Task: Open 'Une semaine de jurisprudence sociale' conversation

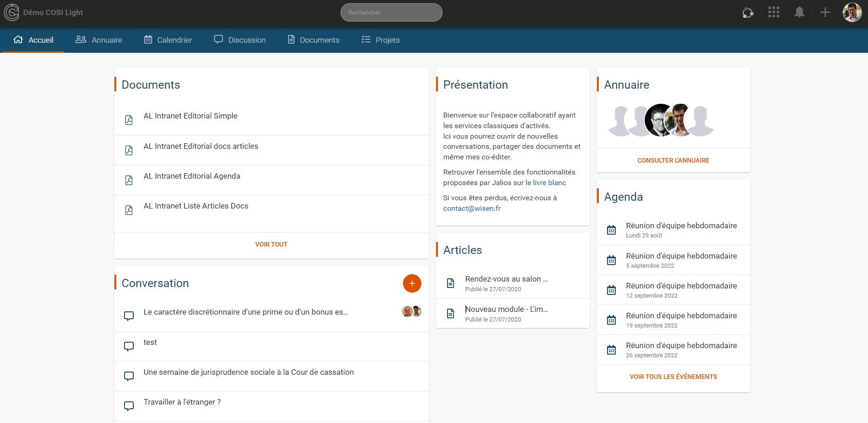Action: [249, 372]
